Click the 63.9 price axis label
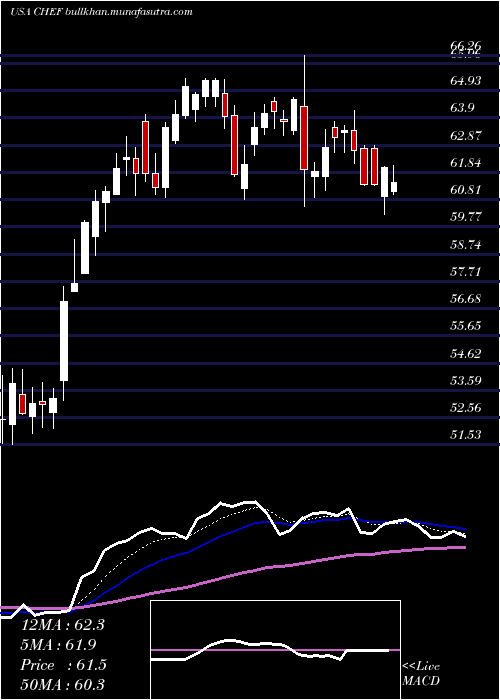The height and width of the screenshot is (700, 500). 464,108
